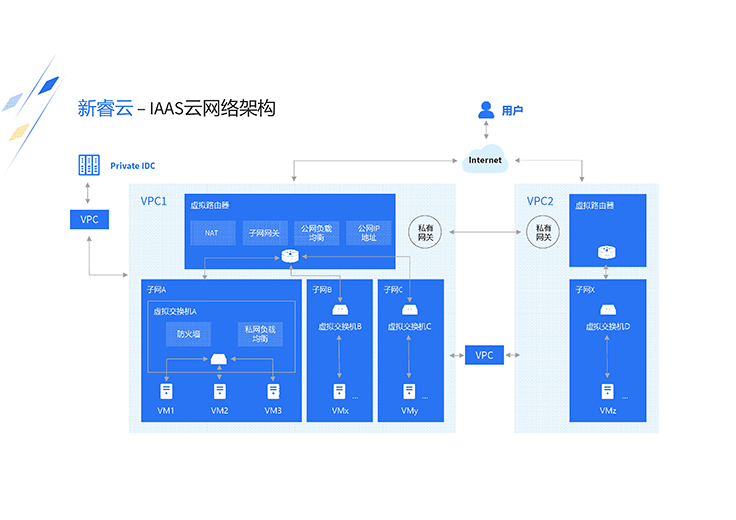The width and height of the screenshot is (736, 520).
Task: Click the VPC box under Private IDC
Action: [x=89, y=220]
